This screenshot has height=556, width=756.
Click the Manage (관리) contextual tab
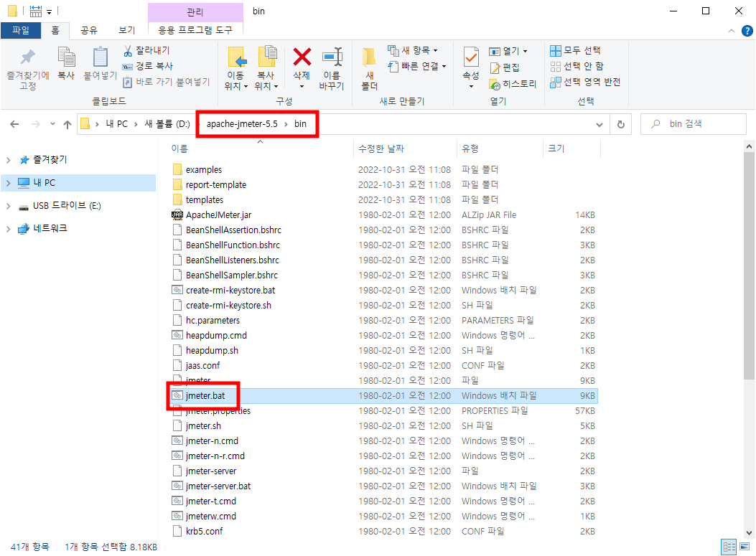pyautogui.click(x=195, y=11)
